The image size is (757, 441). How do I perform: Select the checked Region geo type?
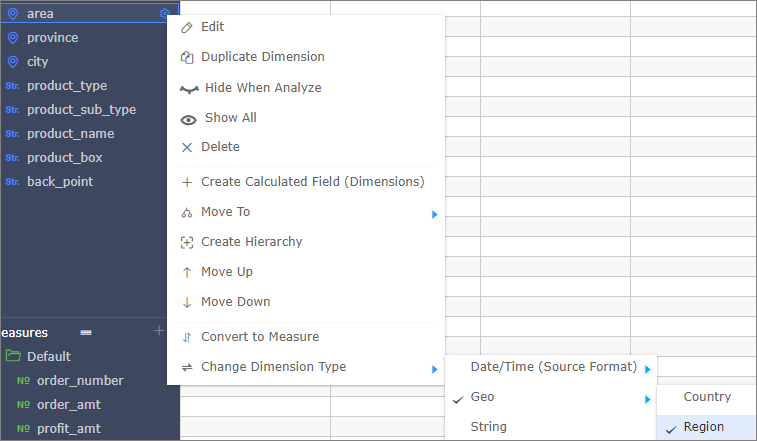point(706,427)
